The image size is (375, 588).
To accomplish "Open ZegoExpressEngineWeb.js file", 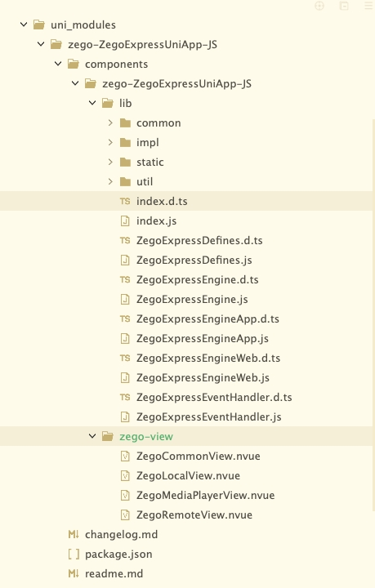I will coord(203,377).
